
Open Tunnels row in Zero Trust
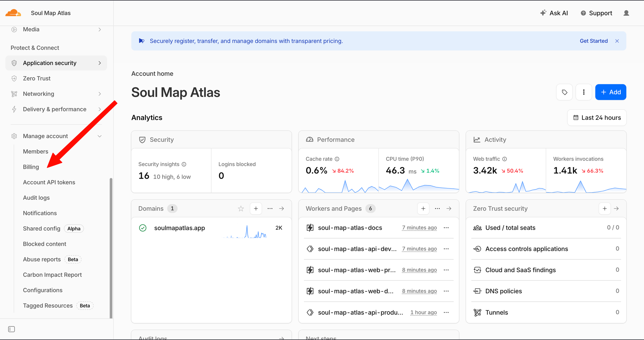[546, 312]
